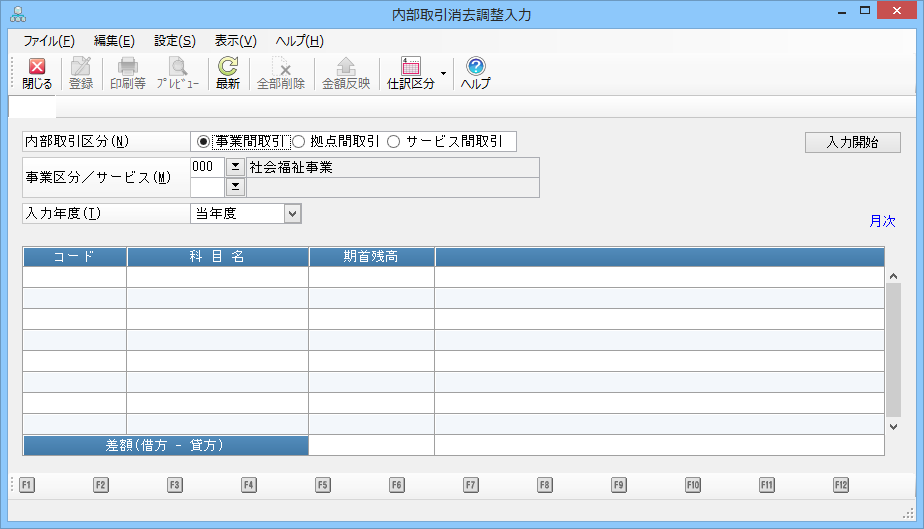This screenshot has height=529, width=924.
Task: Open the ファイル(F) menu
Action: pos(49,41)
